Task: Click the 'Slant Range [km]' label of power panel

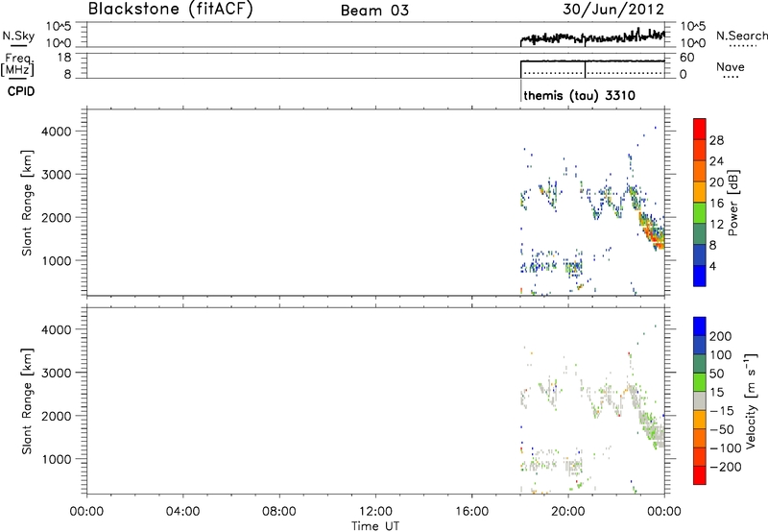Action: pyautogui.click(x=27, y=203)
